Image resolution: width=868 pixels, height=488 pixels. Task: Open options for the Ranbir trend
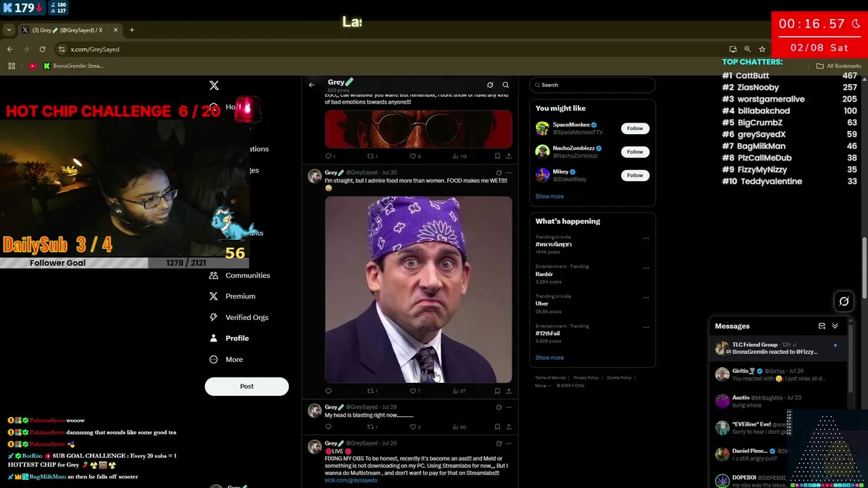pyautogui.click(x=646, y=268)
